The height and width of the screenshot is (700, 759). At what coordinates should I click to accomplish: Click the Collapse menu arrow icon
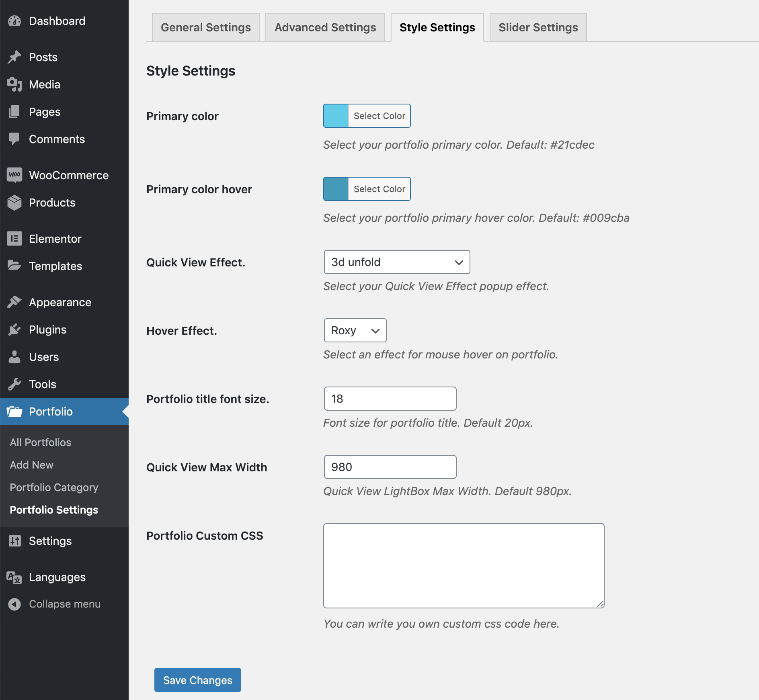pos(14,604)
